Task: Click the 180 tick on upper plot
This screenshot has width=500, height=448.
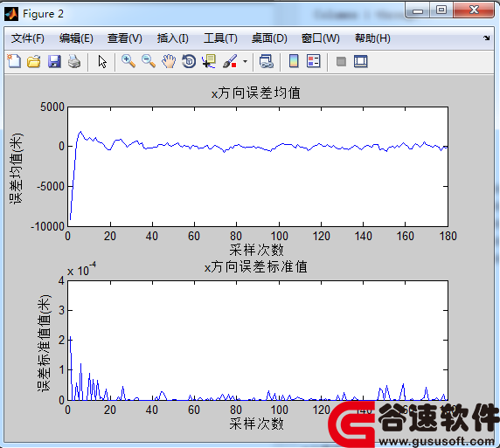Action: pyautogui.click(x=448, y=236)
